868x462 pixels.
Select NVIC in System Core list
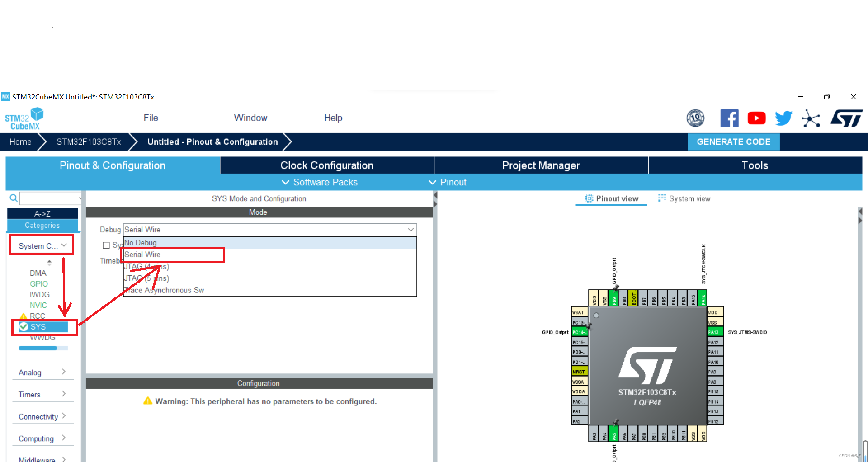tap(38, 306)
